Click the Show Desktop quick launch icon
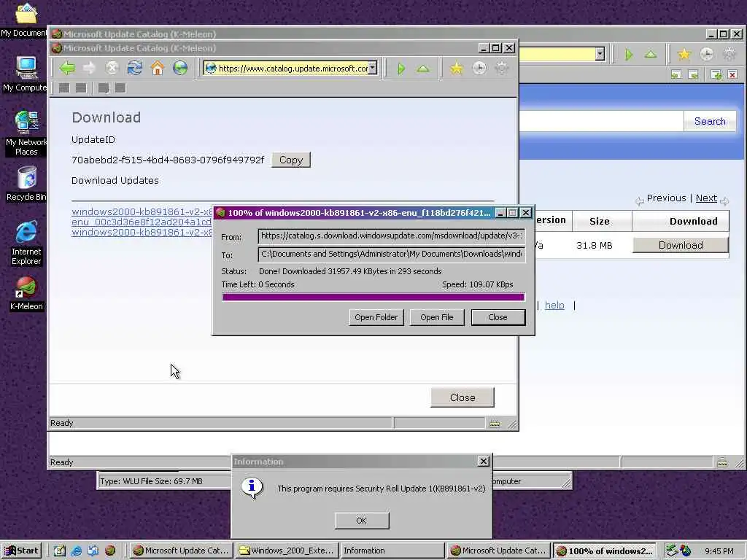This screenshot has width=747, height=560. pos(59,551)
